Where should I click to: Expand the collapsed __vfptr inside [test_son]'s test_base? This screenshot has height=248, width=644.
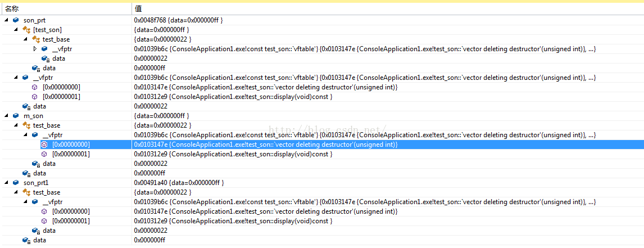point(35,49)
